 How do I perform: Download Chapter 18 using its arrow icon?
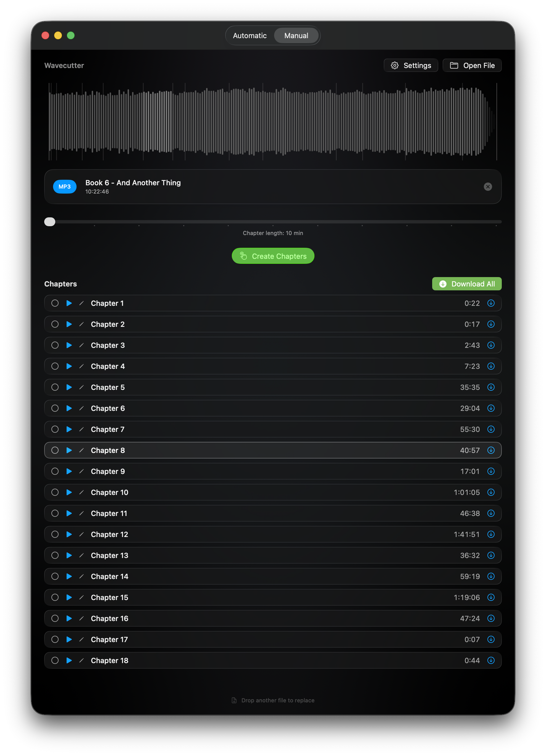491,660
